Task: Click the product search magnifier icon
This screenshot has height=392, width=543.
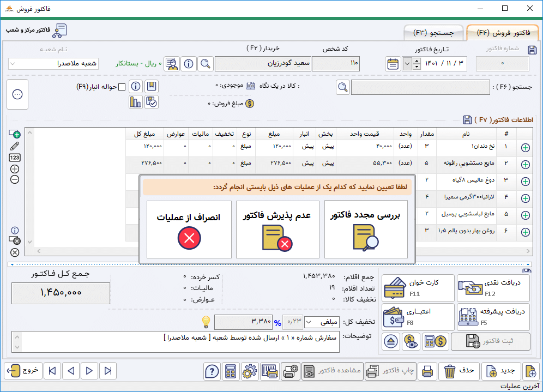Action: 342,87
